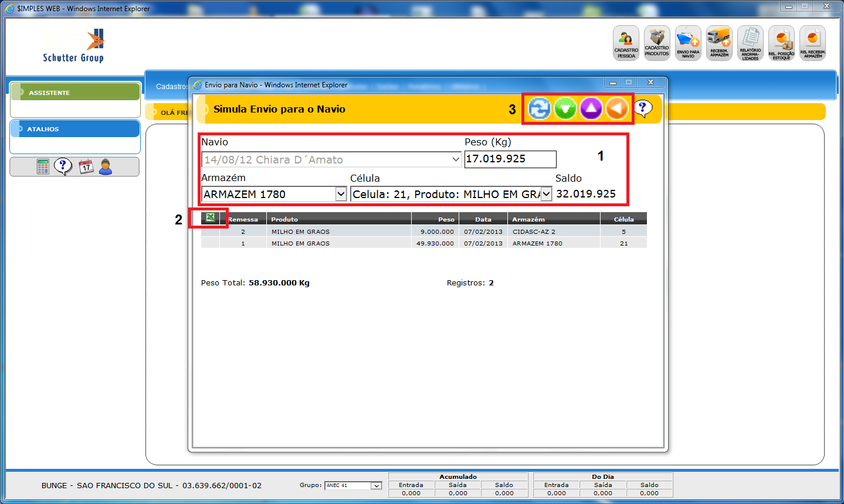This screenshot has width=844, height=504.
Task: Click the orange back-arrow button
Action: (x=617, y=108)
